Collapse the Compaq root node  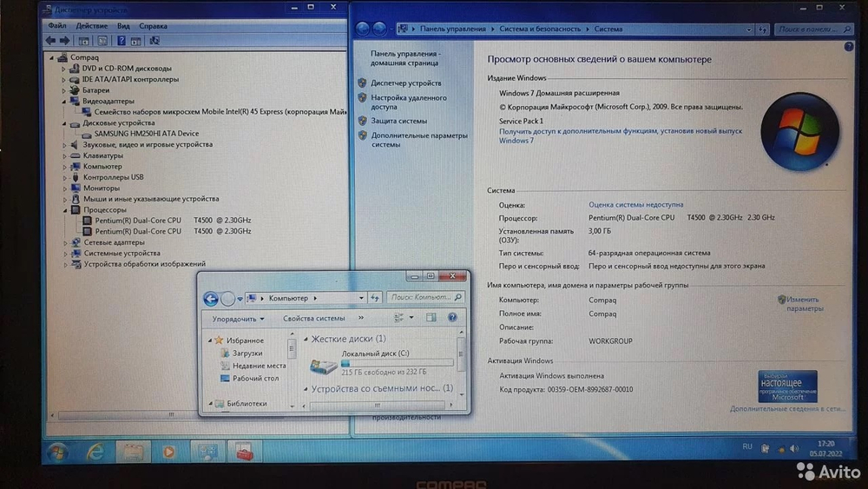pos(52,57)
